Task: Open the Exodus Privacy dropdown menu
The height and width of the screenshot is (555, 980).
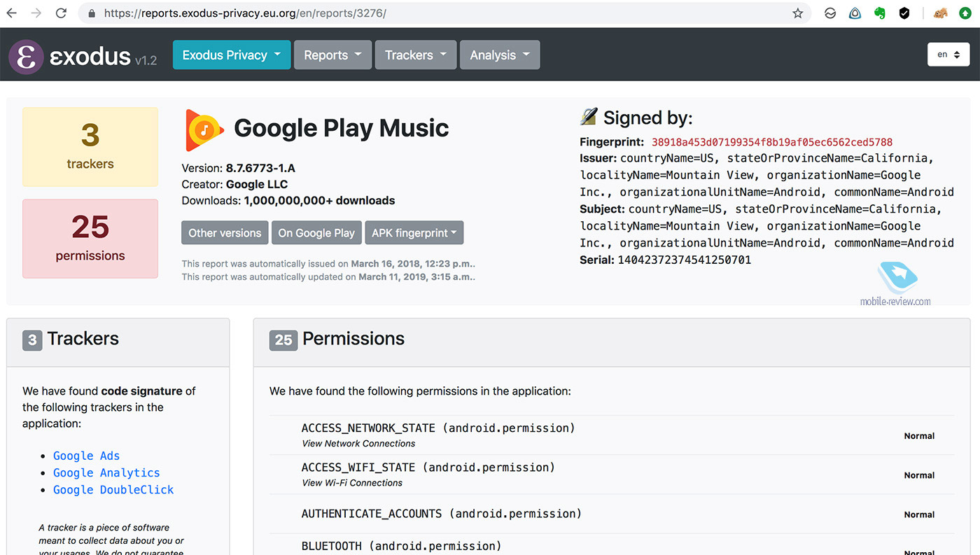Action: pyautogui.click(x=232, y=55)
